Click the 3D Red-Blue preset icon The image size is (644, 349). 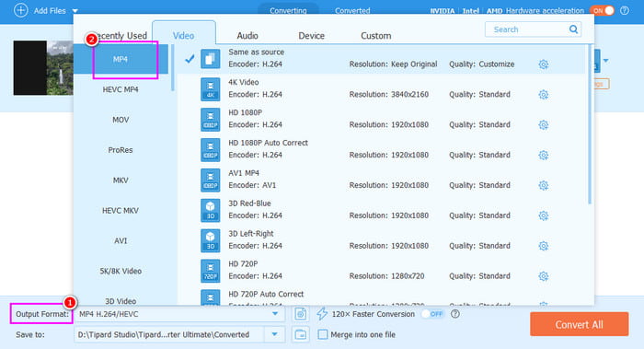tap(210, 210)
